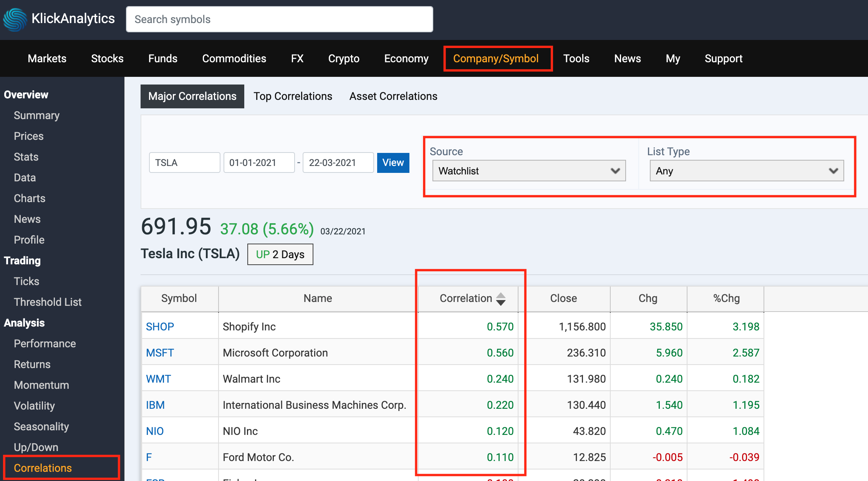Click the MSFT symbol link
Screen dimensions: 868x481
coord(160,353)
